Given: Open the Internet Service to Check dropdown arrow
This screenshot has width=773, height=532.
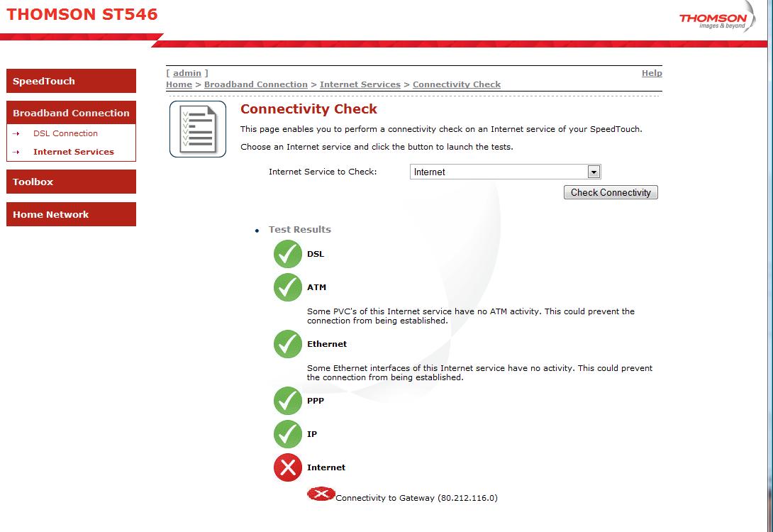Looking at the screenshot, I should [594, 172].
